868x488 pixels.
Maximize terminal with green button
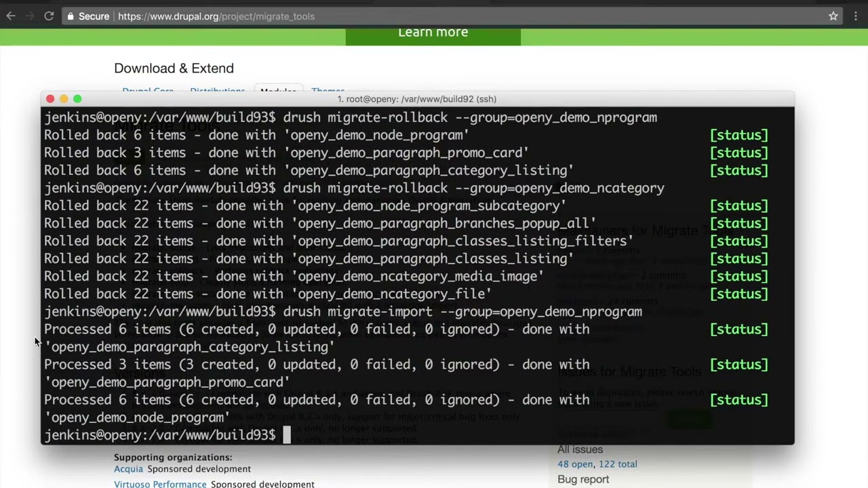click(77, 99)
